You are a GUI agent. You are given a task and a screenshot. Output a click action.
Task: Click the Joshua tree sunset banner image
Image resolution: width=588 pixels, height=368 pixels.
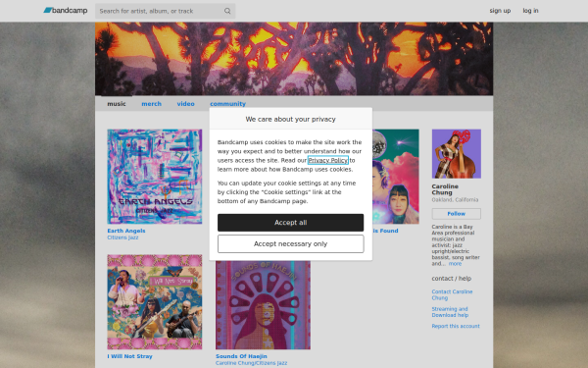point(294,59)
